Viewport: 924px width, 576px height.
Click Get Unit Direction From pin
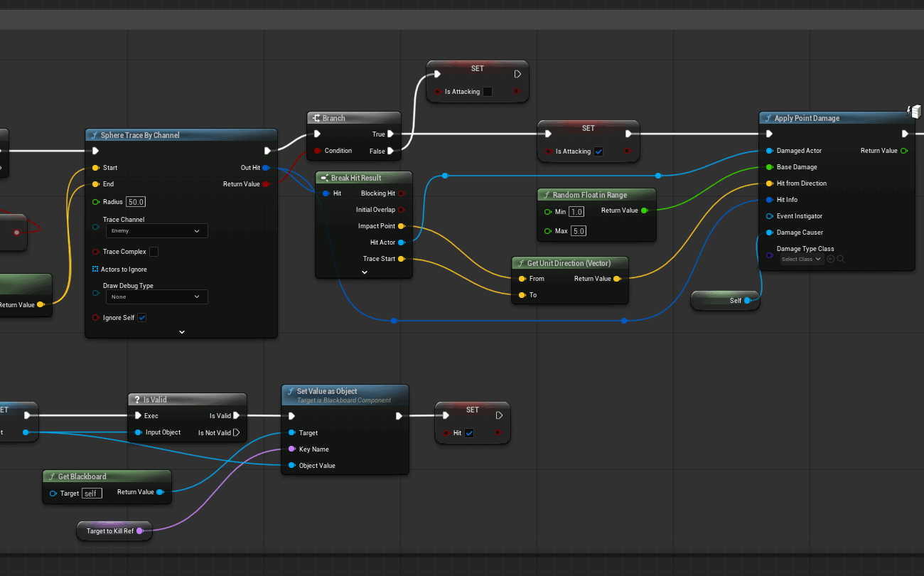click(x=522, y=279)
